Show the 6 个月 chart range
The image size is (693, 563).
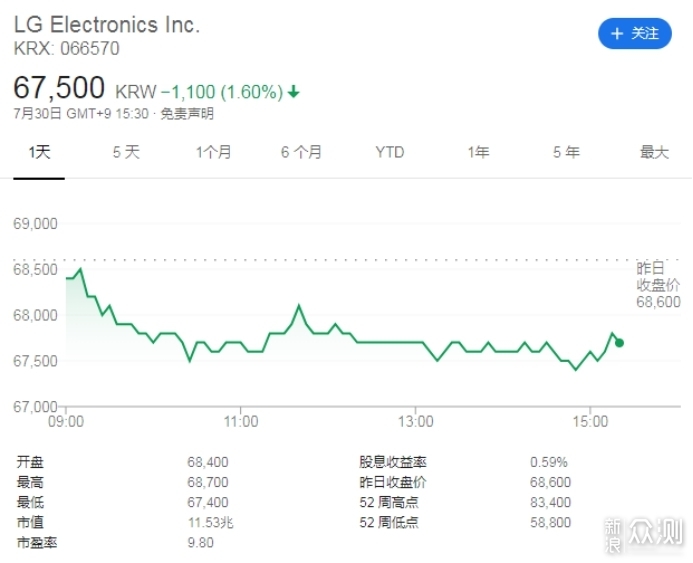[301, 152]
